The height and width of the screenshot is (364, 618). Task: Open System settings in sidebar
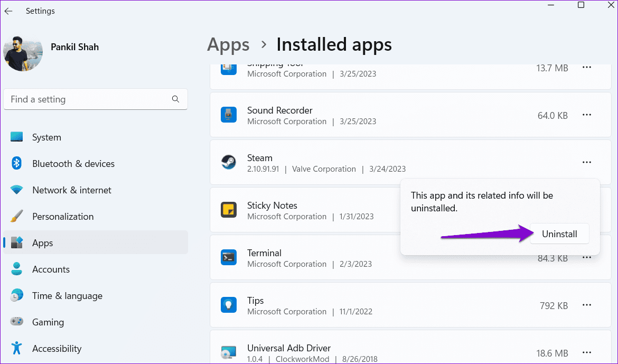pos(46,137)
